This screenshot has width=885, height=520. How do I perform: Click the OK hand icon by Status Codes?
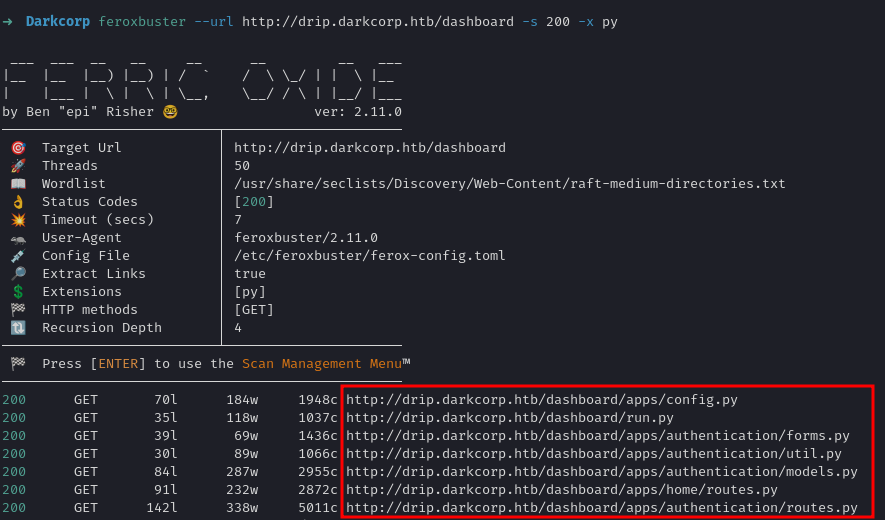(18, 202)
